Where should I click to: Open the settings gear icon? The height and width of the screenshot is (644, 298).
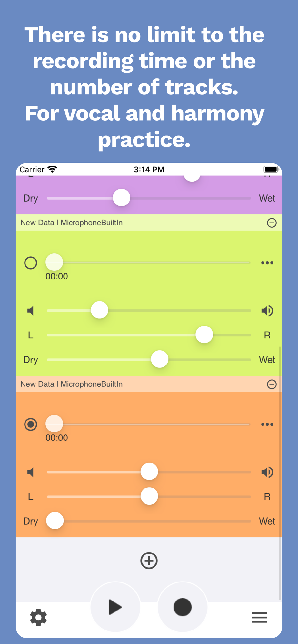click(x=38, y=617)
